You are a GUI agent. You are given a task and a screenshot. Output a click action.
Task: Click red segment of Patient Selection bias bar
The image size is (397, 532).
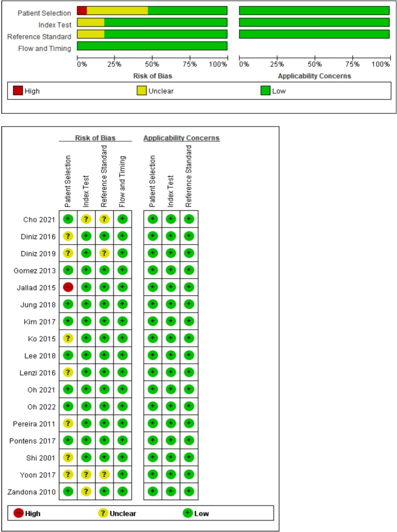click(x=82, y=10)
